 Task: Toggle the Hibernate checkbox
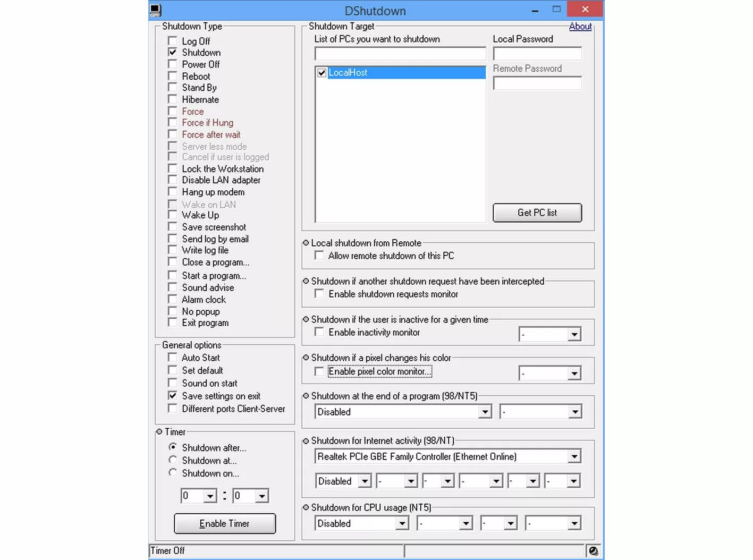pyautogui.click(x=172, y=99)
